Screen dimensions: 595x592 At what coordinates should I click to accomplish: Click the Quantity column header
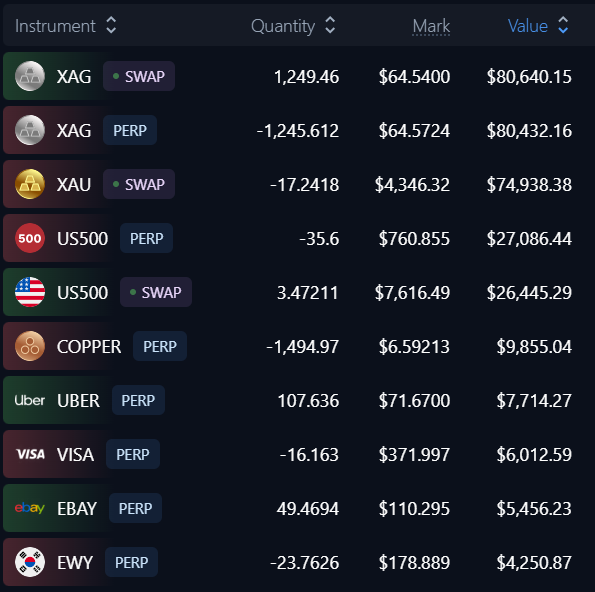pos(283,26)
